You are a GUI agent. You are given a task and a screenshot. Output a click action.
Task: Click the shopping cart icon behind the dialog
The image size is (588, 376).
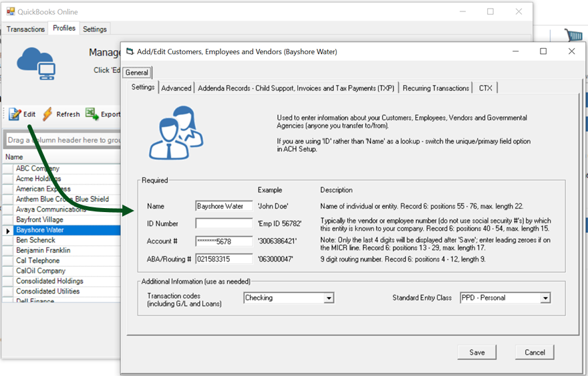pos(574,35)
